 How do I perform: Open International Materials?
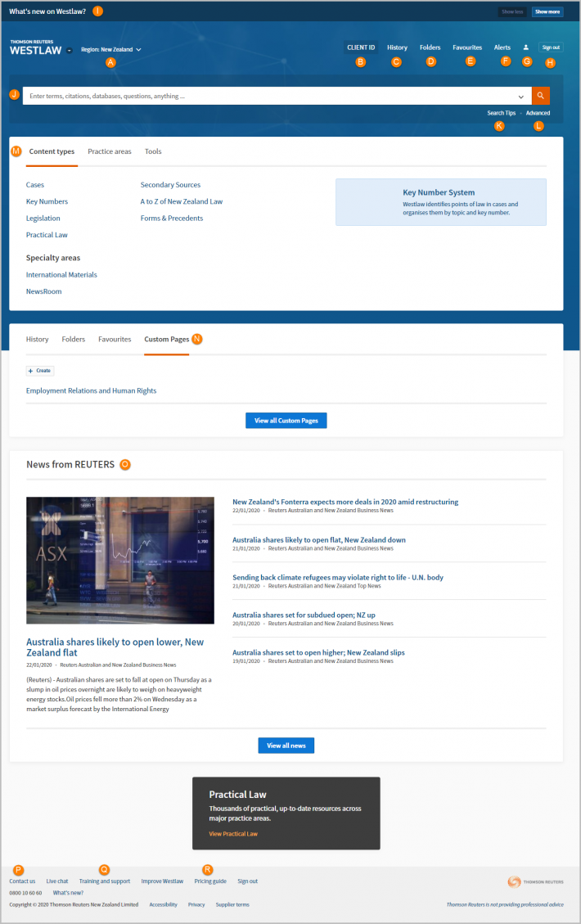[61, 275]
